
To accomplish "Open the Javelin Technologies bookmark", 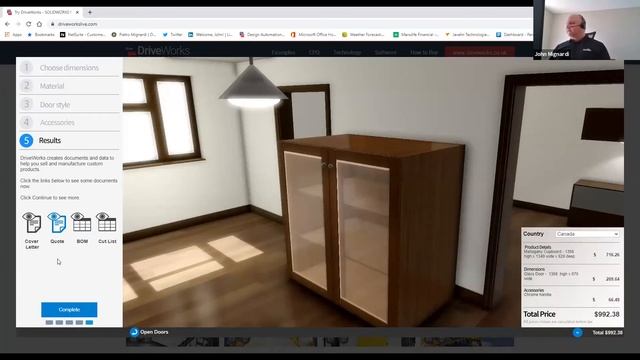I will (467, 35).
